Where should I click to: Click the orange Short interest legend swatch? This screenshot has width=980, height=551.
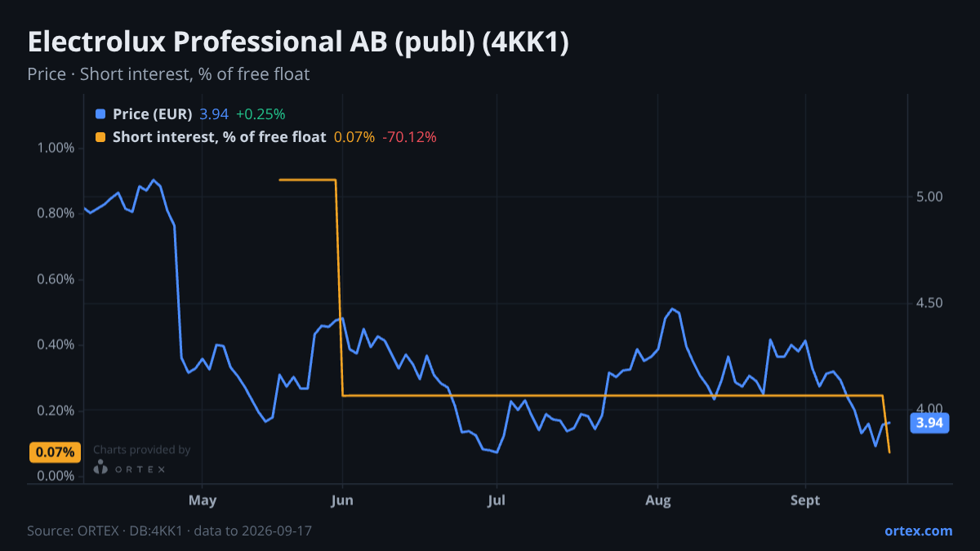pos(100,137)
